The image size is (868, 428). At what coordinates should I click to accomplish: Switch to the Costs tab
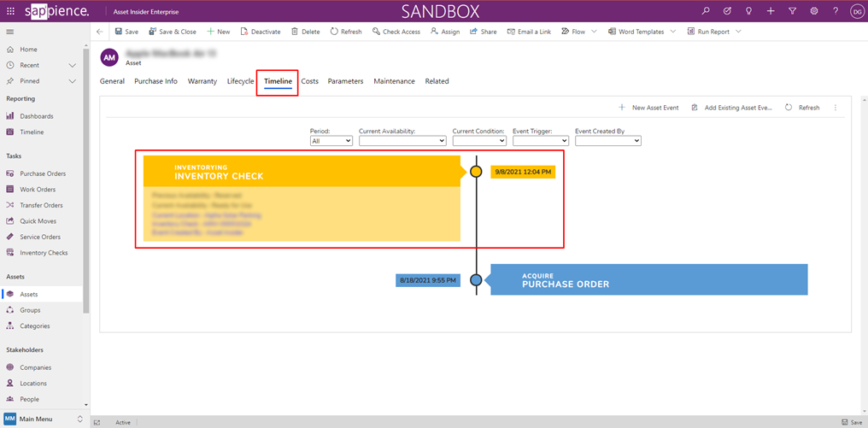point(309,81)
